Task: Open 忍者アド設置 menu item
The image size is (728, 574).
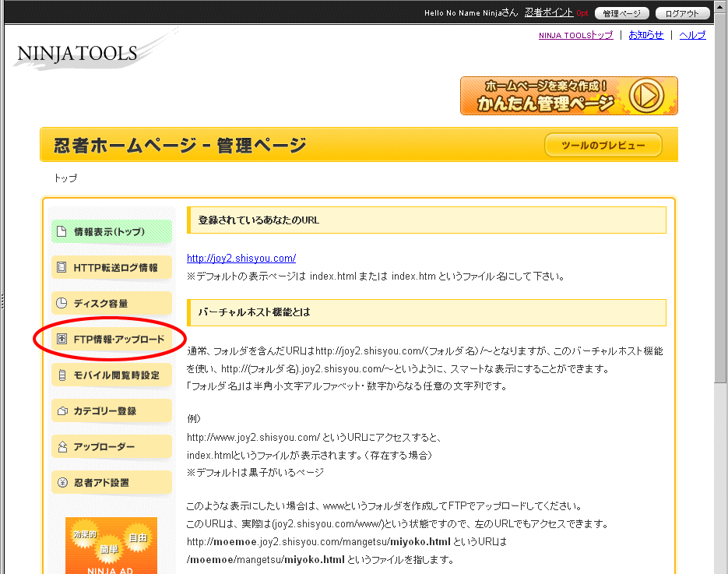Action: 111,482
